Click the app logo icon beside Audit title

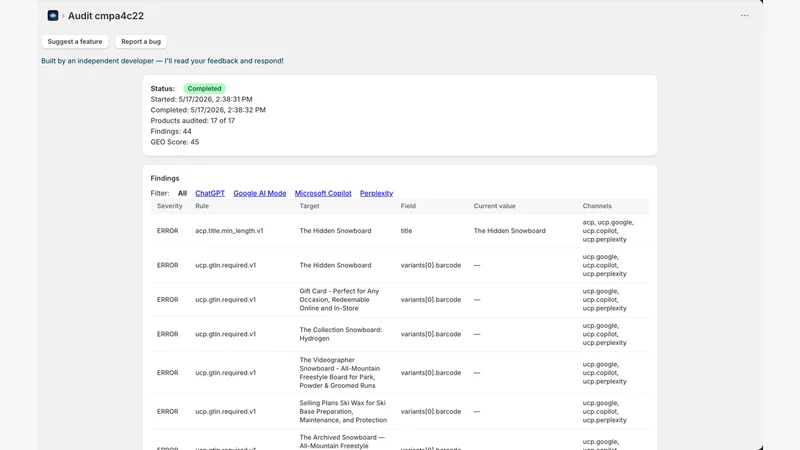pyautogui.click(x=53, y=16)
